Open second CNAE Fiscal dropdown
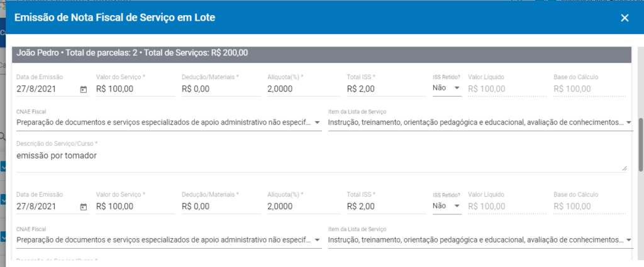Viewport: 644px width, 267px height. point(169,241)
